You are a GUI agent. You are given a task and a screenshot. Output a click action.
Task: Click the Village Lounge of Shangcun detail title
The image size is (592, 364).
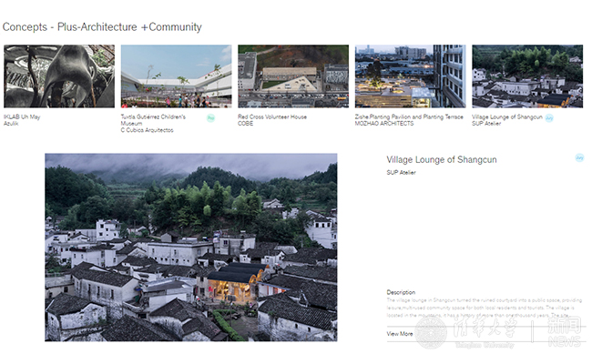pyautogui.click(x=442, y=159)
